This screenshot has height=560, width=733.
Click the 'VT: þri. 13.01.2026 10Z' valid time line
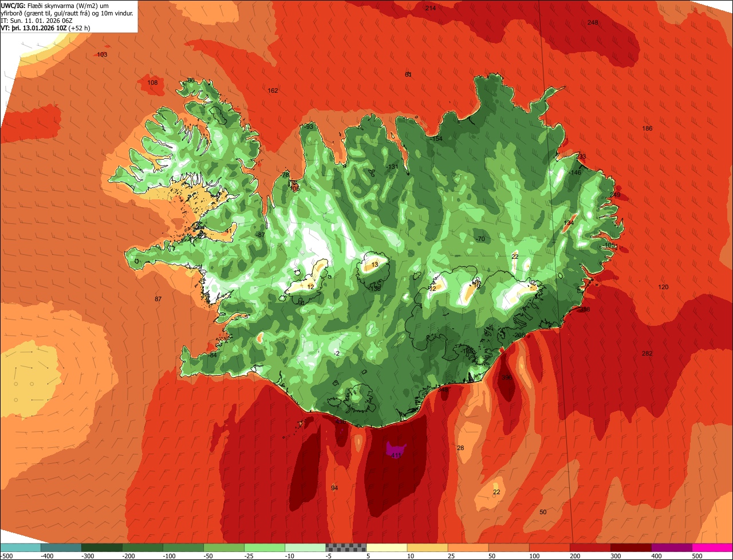(x=45, y=27)
